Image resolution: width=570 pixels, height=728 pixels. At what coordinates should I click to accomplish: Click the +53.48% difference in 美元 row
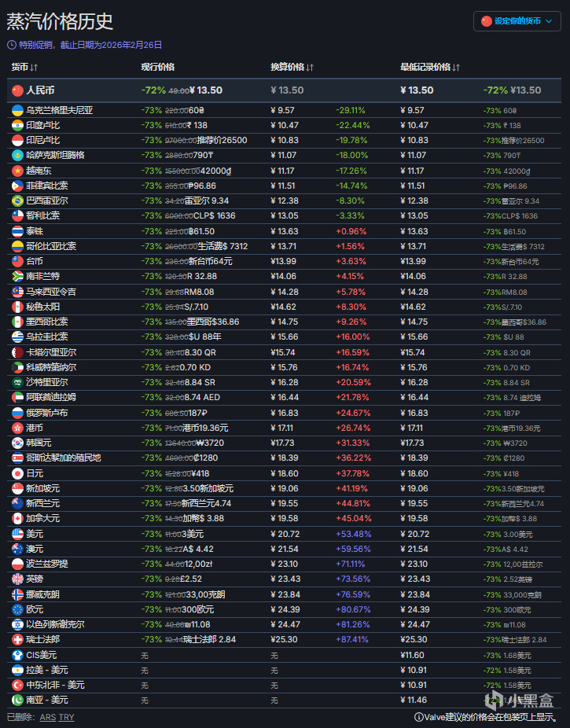[353, 534]
